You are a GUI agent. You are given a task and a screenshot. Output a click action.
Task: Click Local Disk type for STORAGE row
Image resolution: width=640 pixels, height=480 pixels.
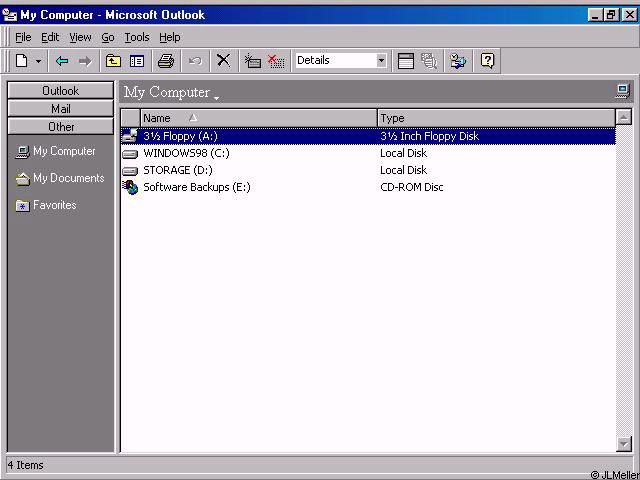coord(403,170)
